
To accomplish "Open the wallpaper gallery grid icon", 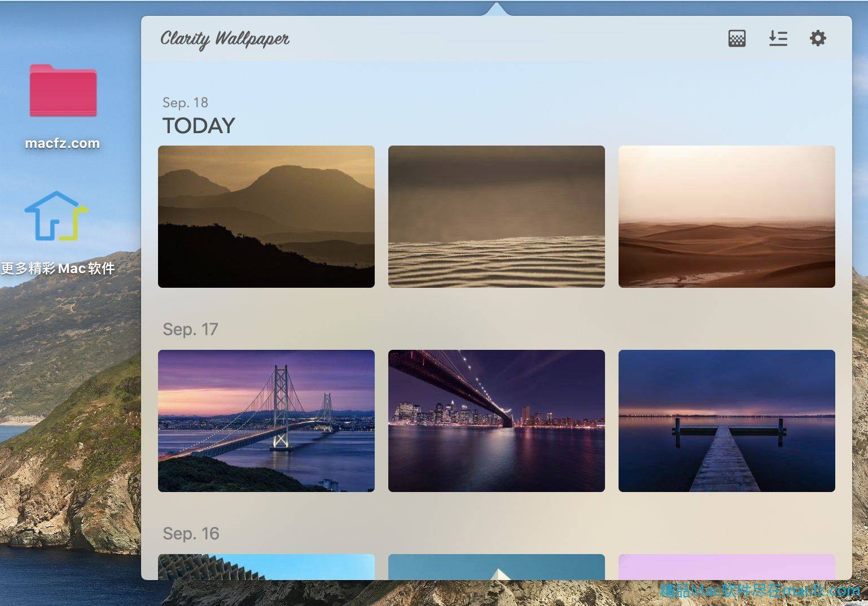I will [x=737, y=38].
